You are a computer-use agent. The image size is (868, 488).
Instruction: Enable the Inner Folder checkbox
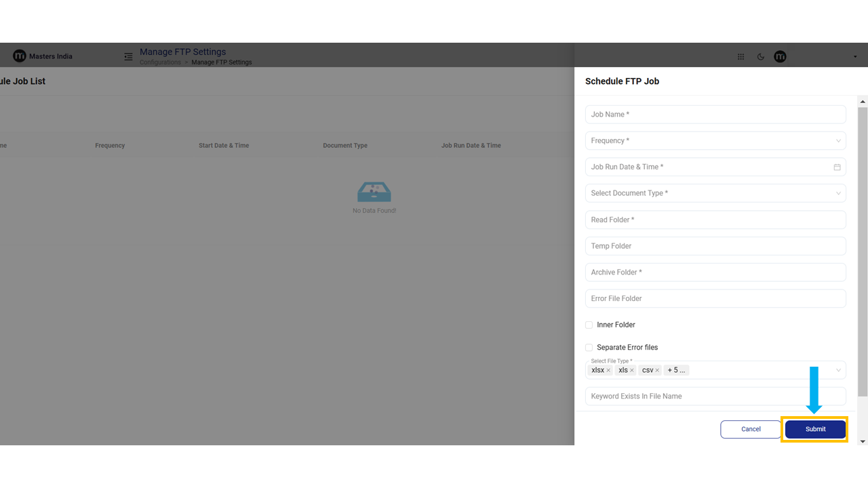pyautogui.click(x=589, y=325)
